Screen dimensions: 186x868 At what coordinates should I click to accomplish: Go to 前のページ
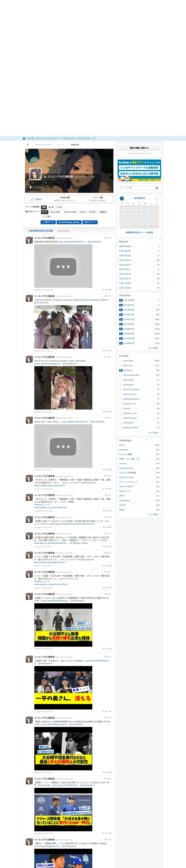[48, 222]
